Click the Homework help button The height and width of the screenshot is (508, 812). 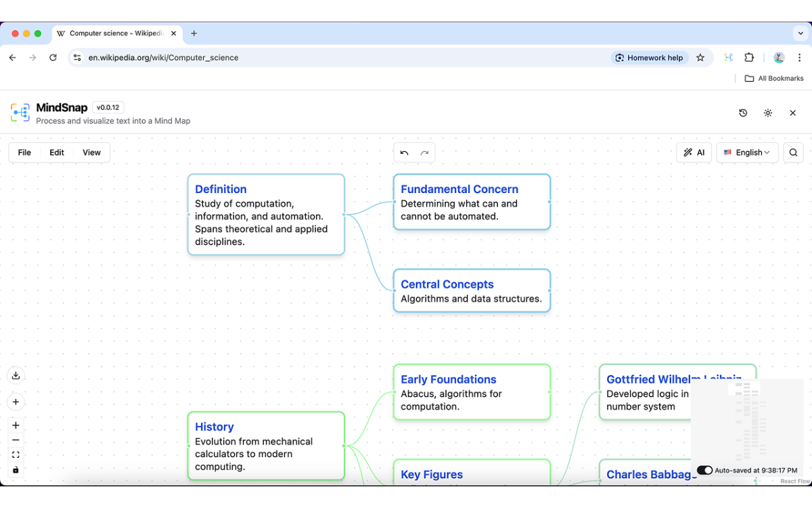click(x=649, y=58)
